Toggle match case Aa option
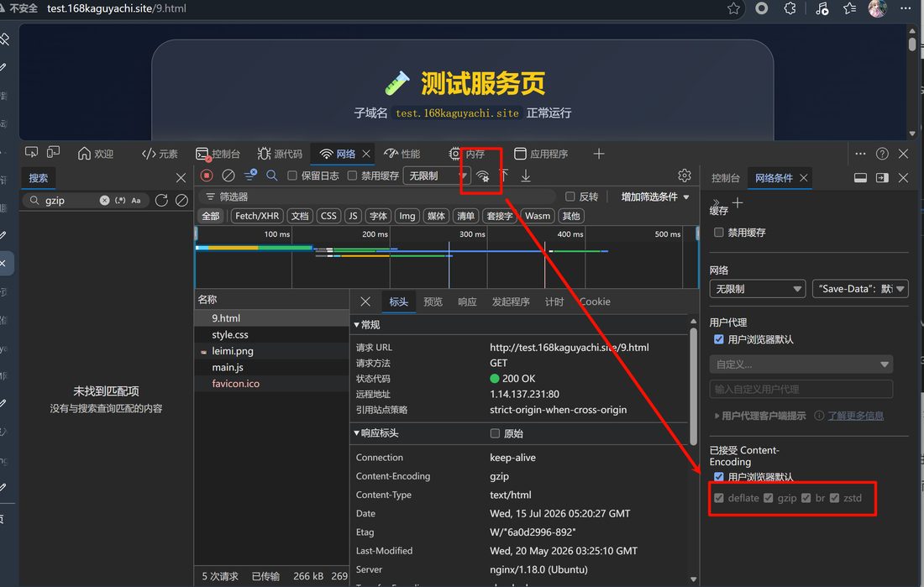This screenshot has width=924, height=587. [136, 201]
